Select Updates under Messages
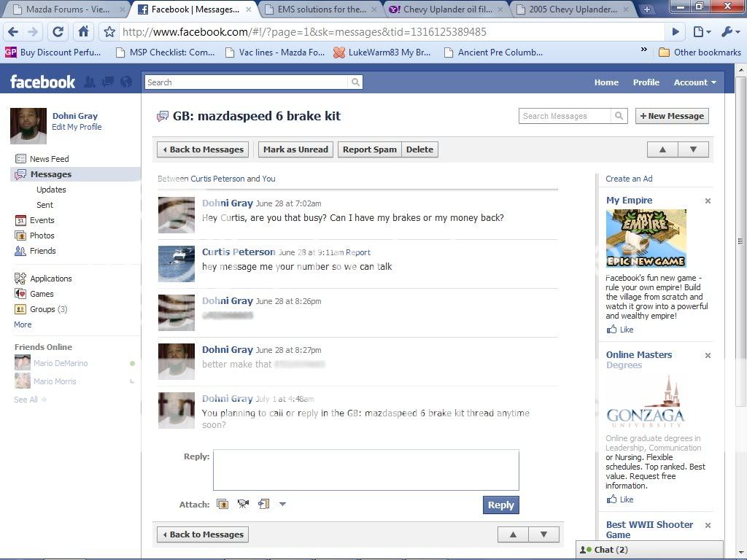Viewport: 747px width, 560px height. point(51,190)
